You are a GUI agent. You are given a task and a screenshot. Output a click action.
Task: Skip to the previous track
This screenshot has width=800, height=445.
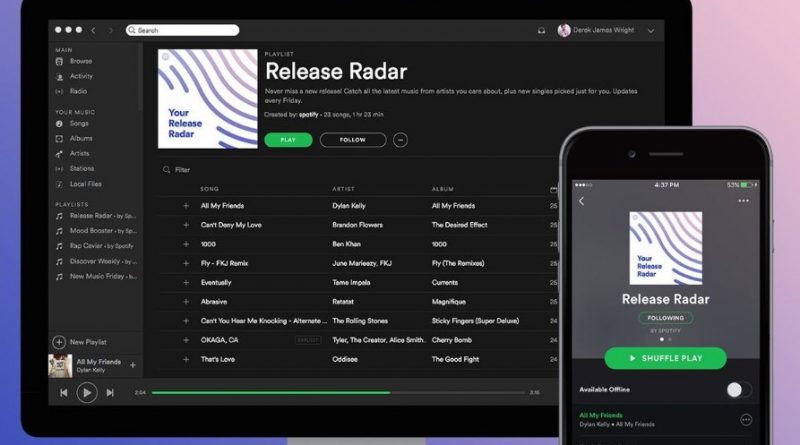[63, 393]
